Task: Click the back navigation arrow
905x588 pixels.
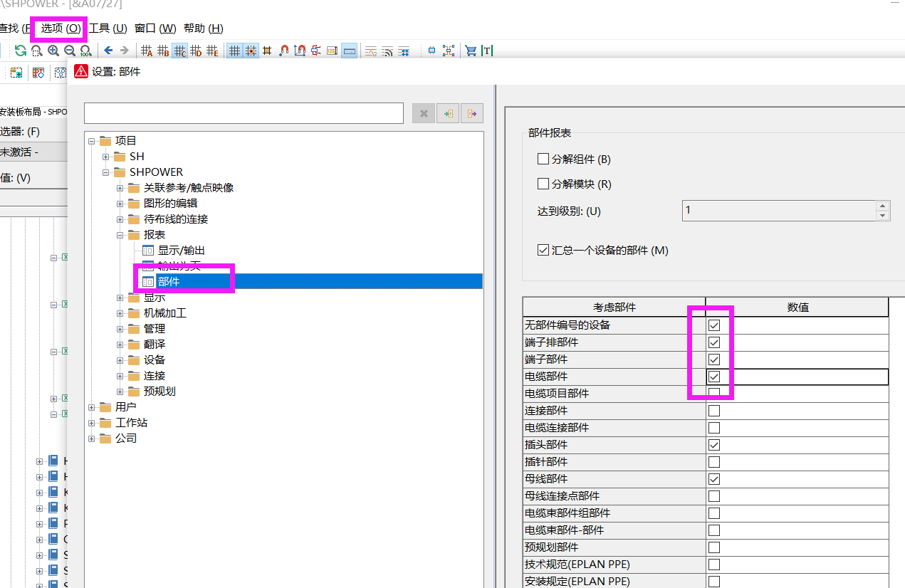Action: pyautogui.click(x=109, y=51)
